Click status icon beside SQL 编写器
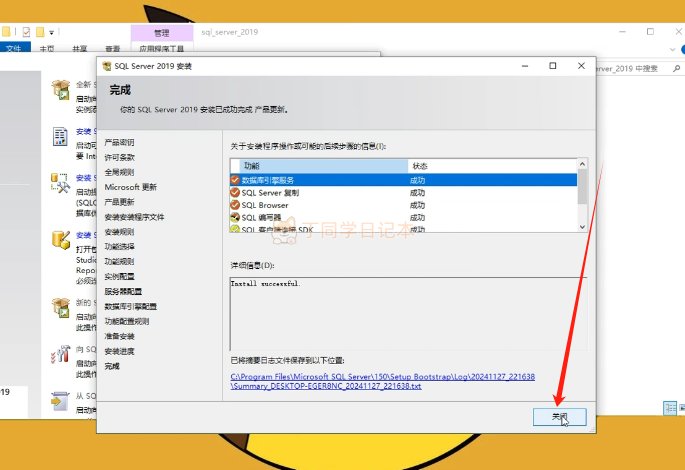Screen dimensions: 685x470 click(x=235, y=218)
